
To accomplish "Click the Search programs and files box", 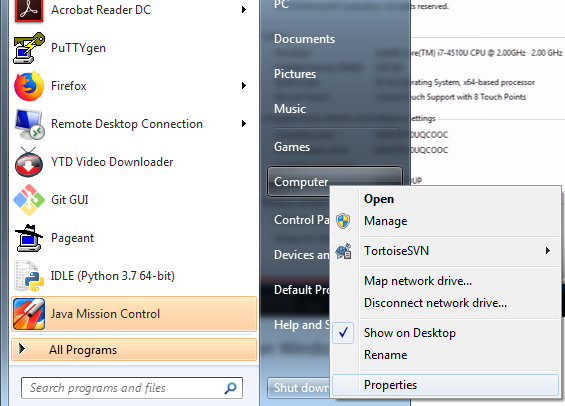I will (x=132, y=388).
